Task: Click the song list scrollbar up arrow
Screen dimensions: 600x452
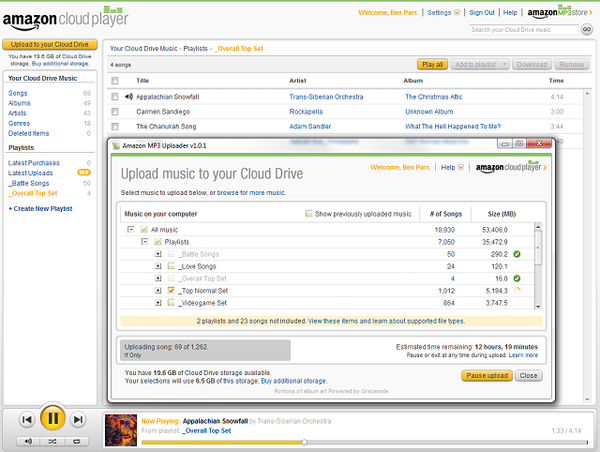Action: pyautogui.click(x=587, y=93)
